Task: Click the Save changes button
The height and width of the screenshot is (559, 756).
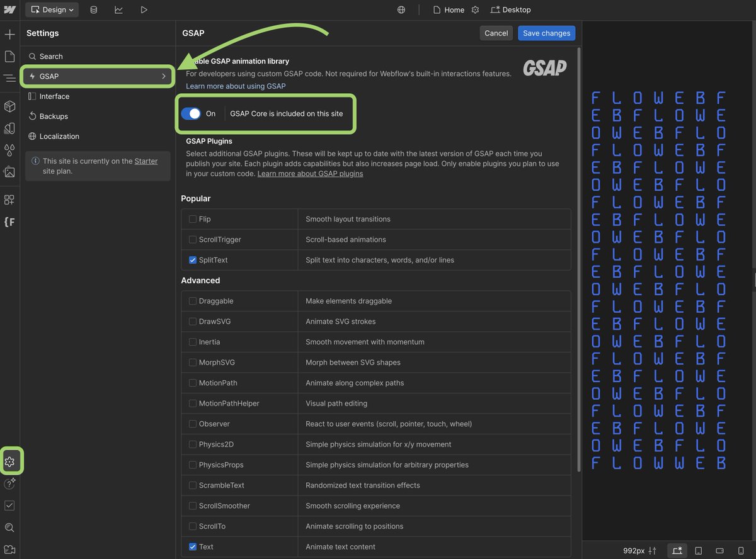Action: coord(546,33)
